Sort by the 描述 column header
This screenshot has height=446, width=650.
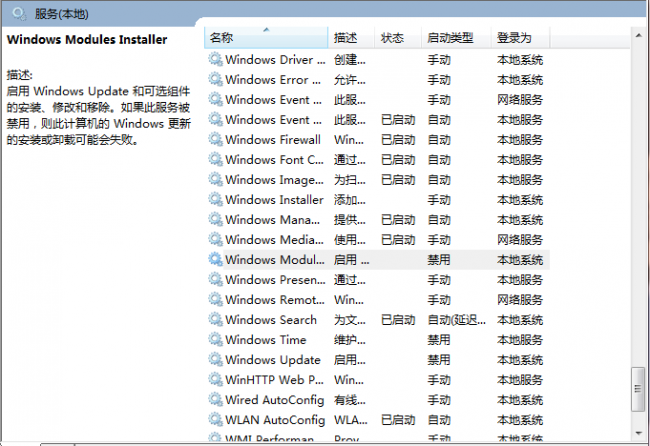click(x=351, y=38)
